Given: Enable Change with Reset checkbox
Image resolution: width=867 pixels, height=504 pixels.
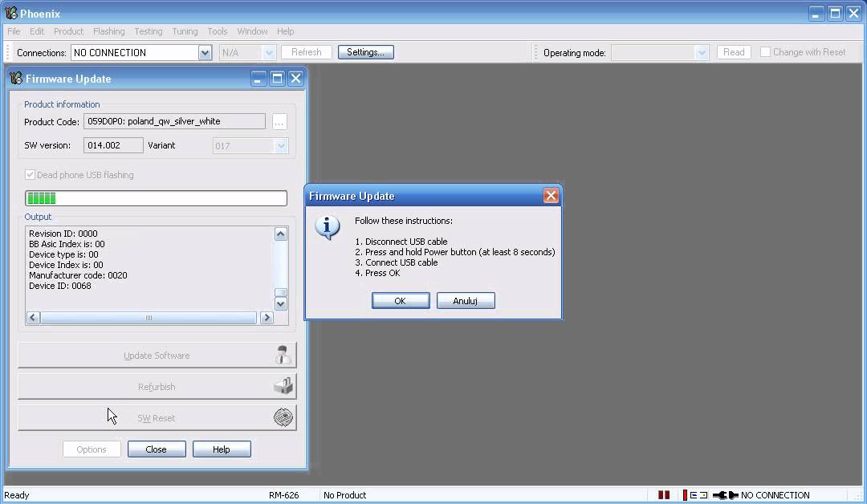Looking at the screenshot, I should (x=765, y=52).
